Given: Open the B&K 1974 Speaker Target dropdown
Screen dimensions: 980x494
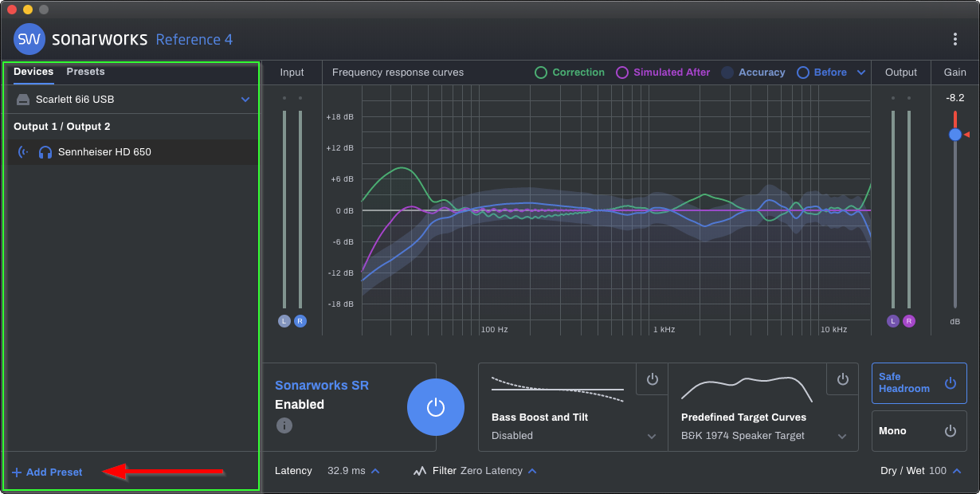Looking at the screenshot, I should pos(764,436).
